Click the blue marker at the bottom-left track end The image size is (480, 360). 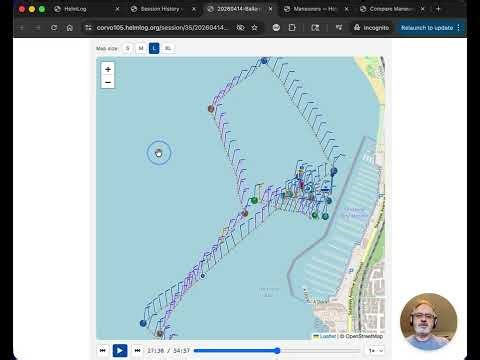[x=143, y=323]
